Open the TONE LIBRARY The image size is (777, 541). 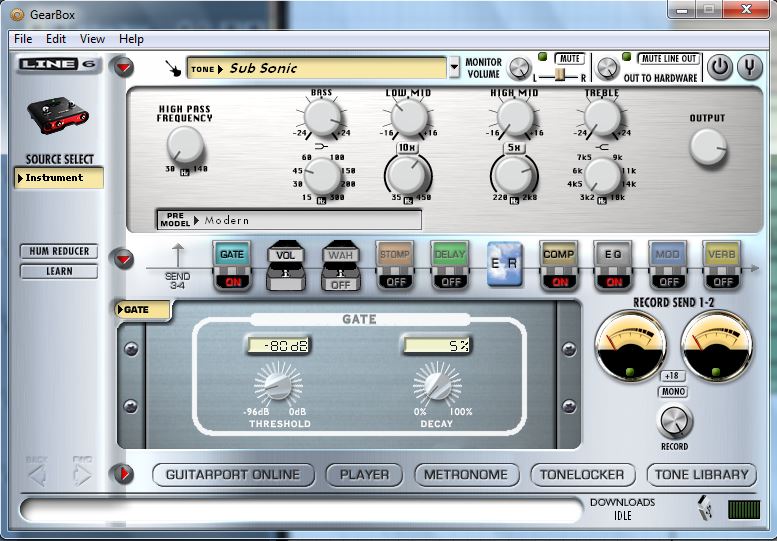click(x=702, y=475)
